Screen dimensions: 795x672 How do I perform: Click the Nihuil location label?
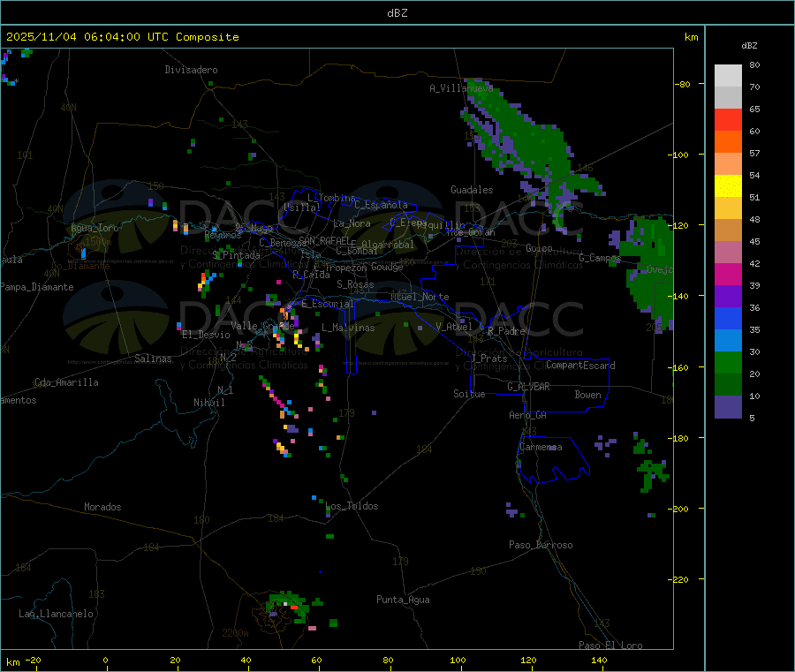209,403
